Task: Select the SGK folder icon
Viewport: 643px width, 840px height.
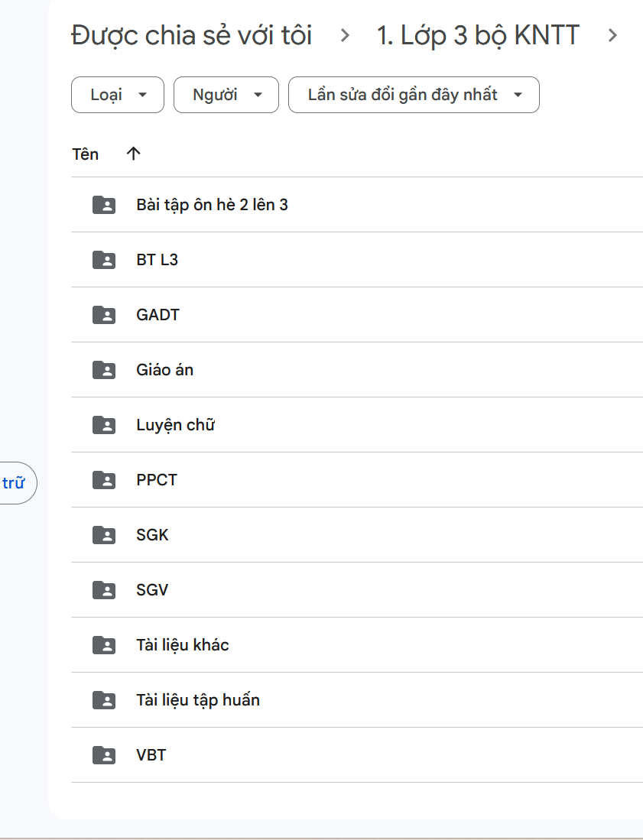Action: coord(104,535)
